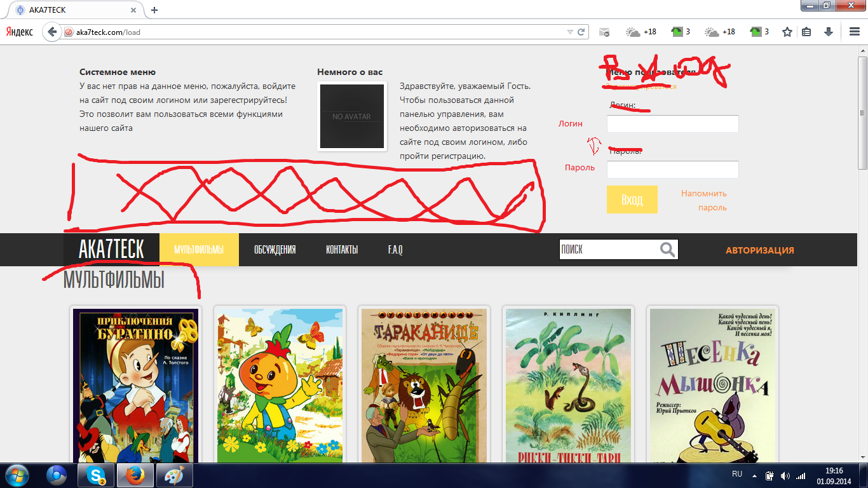Open the volume speaker tray icon
This screenshot has width=868, height=488.
click(785, 475)
